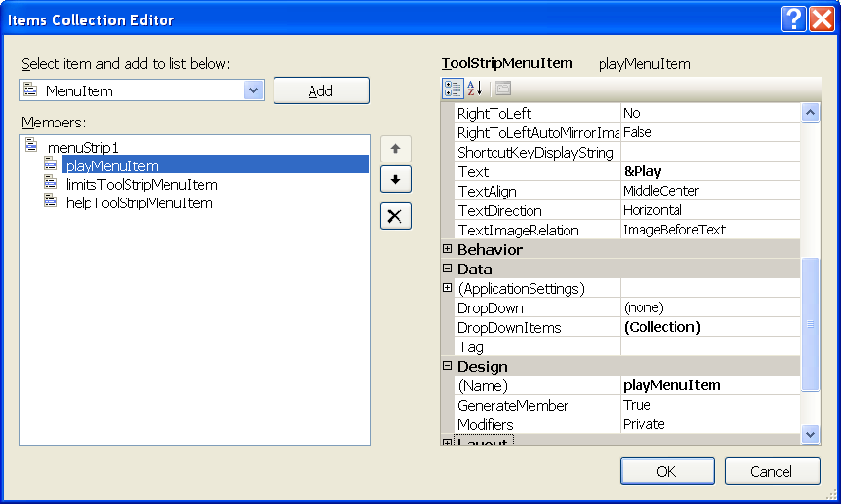This screenshot has height=504, width=841.
Task: Collapse the Design category
Action: (x=448, y=366)
